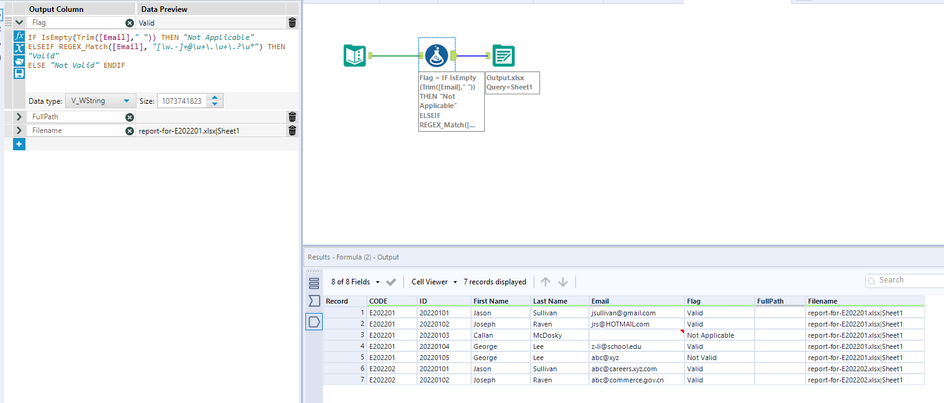
Task: Delete the Filename expression with trash icon
Action: pyautogui.click(x=292, y=130)
